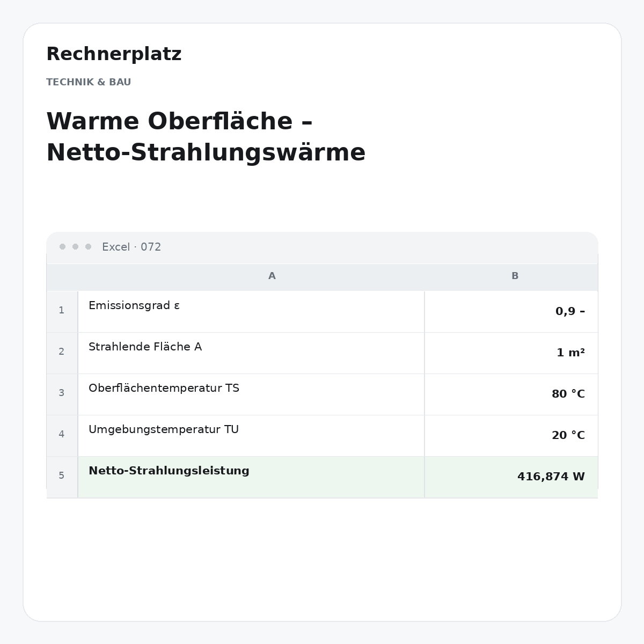Select row header 2

coord(62,352)
